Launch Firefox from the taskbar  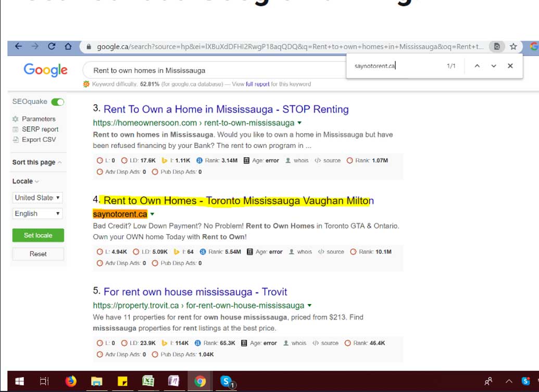[71, 382]
